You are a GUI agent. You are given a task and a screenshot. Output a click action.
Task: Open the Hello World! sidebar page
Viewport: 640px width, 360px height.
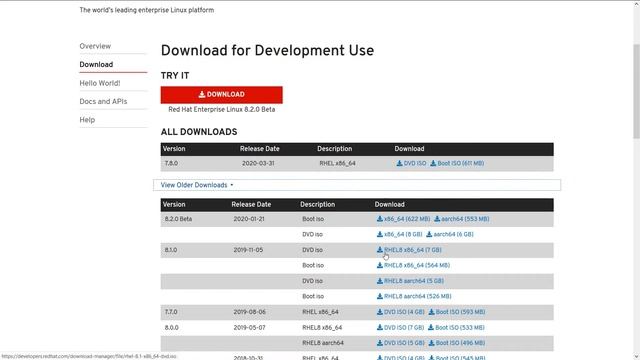pos(100,83)
